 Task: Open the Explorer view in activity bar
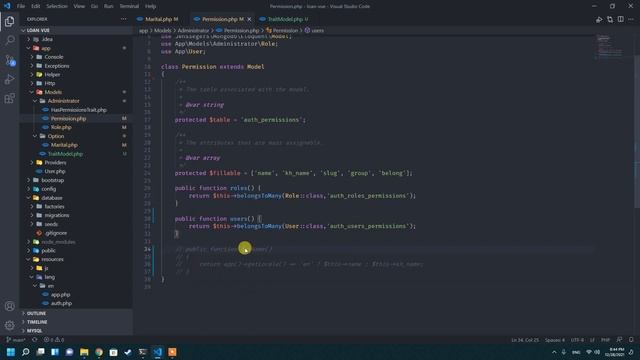[x=10, y=21]
